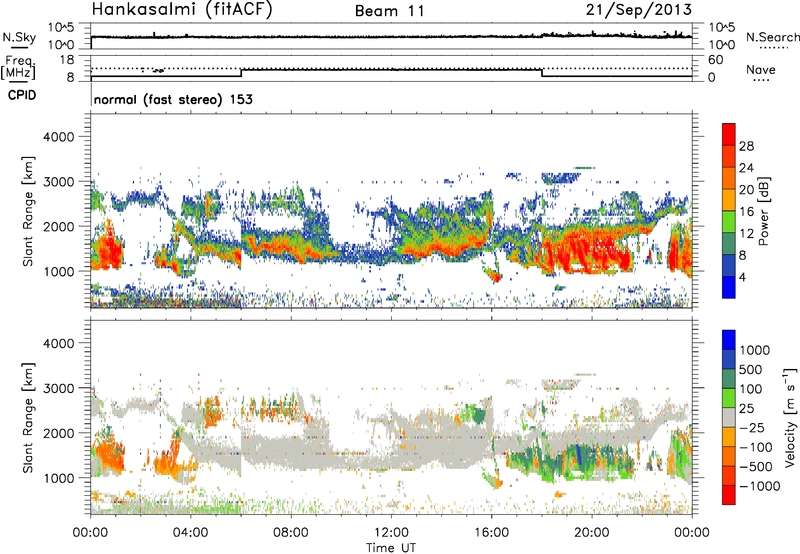Click the date '21/Sep/2013'
800x554 pixels.
639,10
